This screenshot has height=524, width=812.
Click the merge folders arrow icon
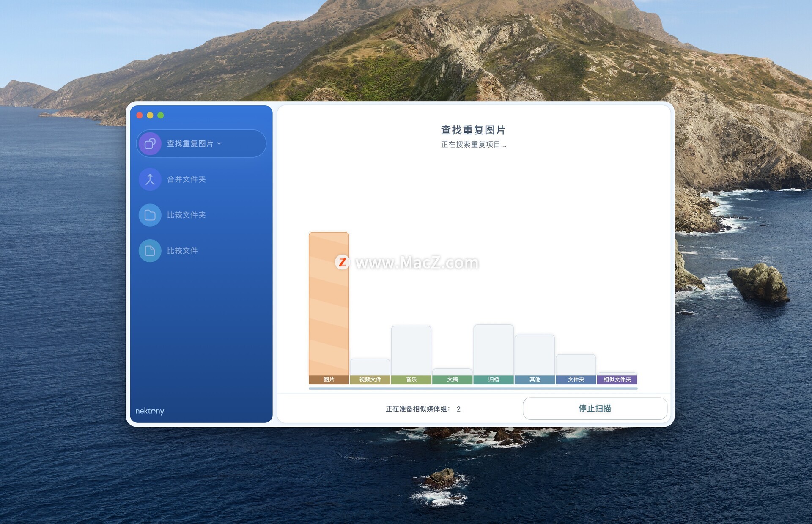(x=150, y=179)
